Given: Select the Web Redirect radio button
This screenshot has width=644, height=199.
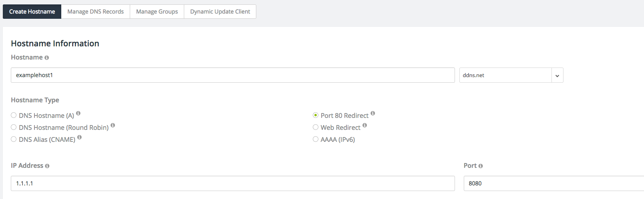Looking at the screenshot, I should [x=316, y=127].
